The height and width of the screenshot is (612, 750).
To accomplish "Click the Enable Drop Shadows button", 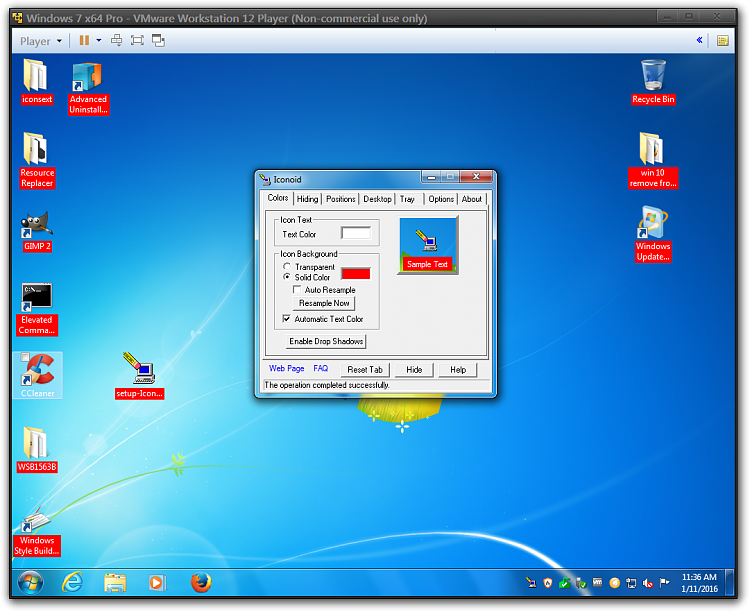I will (x=326, y=341).
